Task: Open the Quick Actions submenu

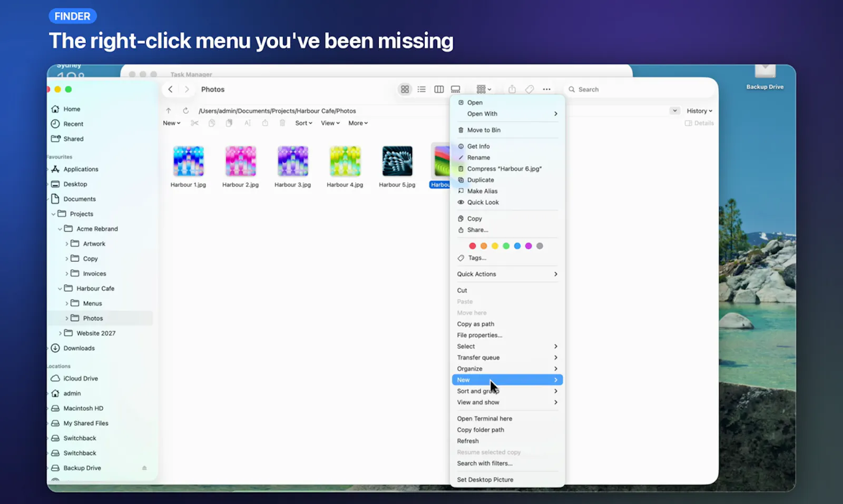Action: point(507,274)
